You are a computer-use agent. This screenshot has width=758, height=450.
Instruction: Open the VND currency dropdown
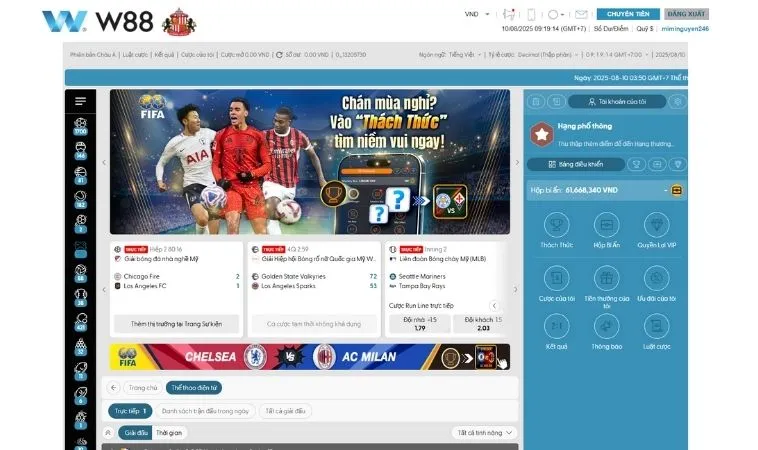[477, 14]
